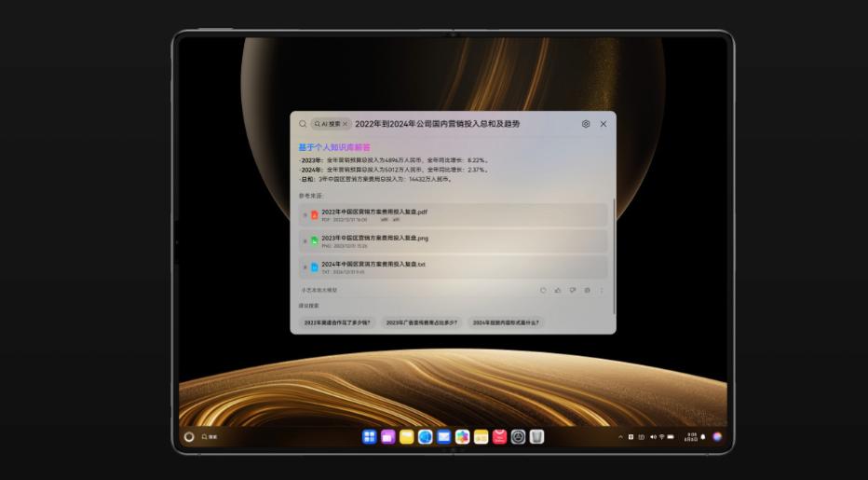Select the suggestion 2023年广告营销费用占比多少?

coord(421,322)
